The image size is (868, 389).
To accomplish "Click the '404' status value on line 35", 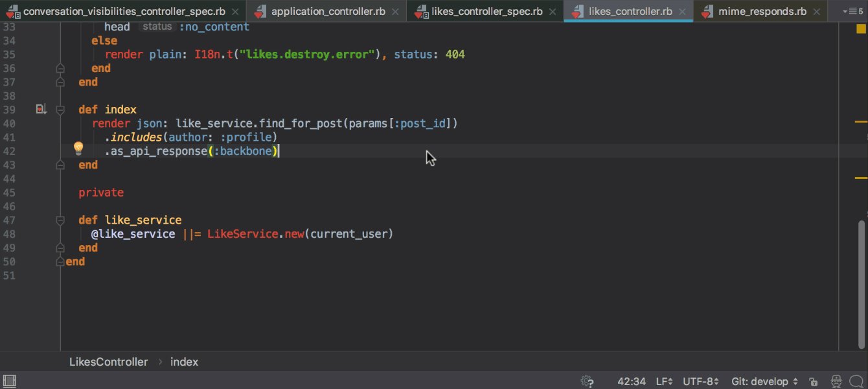I will [455, 54].
